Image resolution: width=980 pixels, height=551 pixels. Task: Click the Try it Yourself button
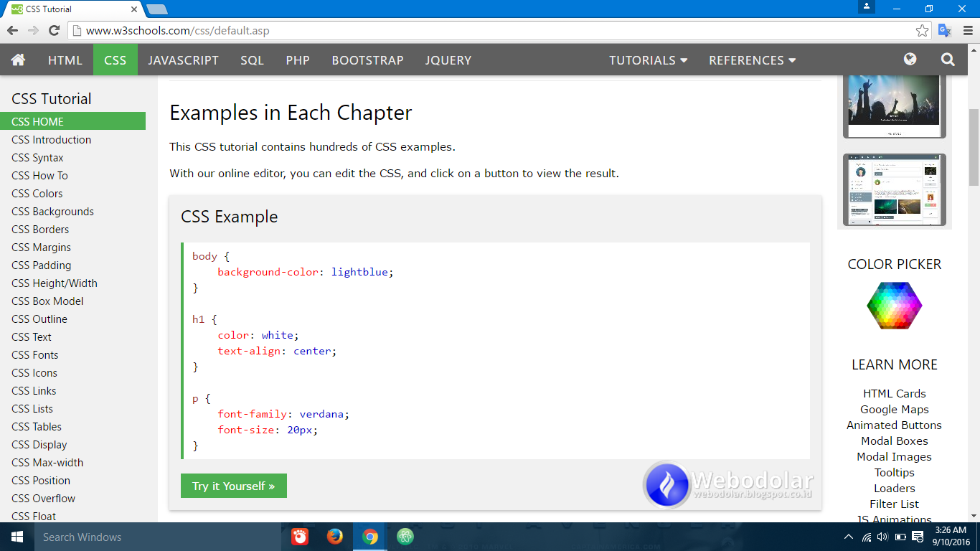pyautogui.click(x=234, y=486)
